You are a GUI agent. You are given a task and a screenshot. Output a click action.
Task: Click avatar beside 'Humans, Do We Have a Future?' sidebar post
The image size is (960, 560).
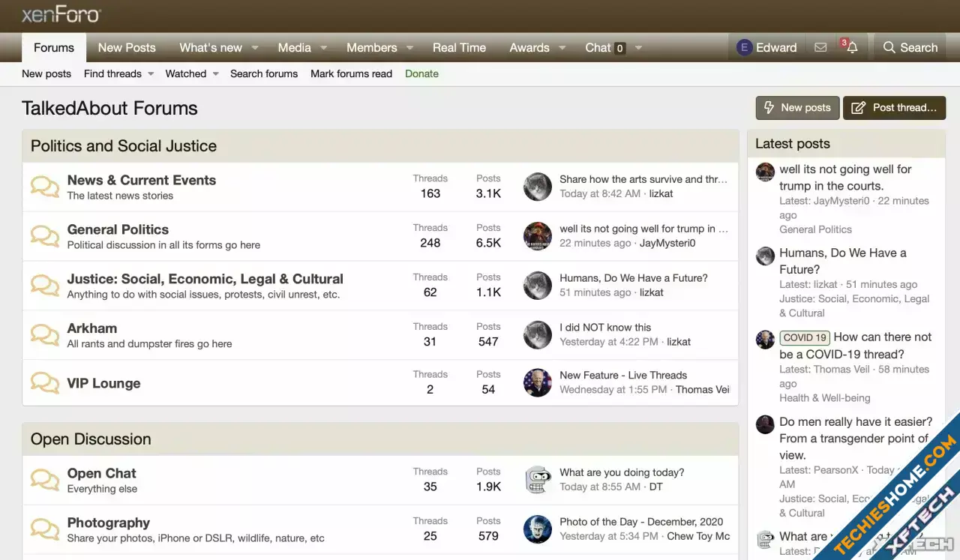[x=765, y=256]
